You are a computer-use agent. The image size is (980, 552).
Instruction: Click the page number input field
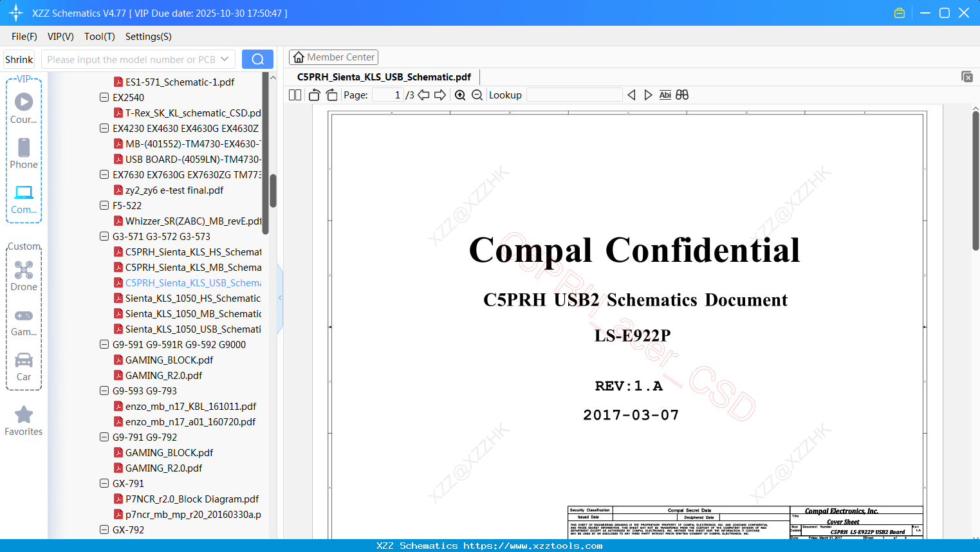388,95
